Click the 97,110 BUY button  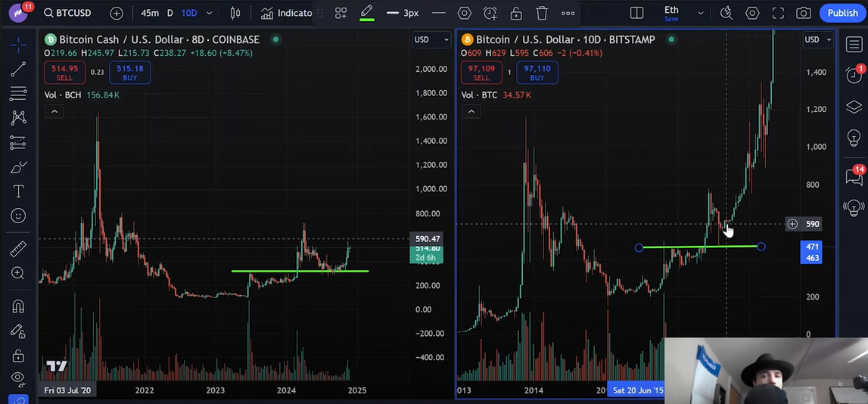(537, 73)
